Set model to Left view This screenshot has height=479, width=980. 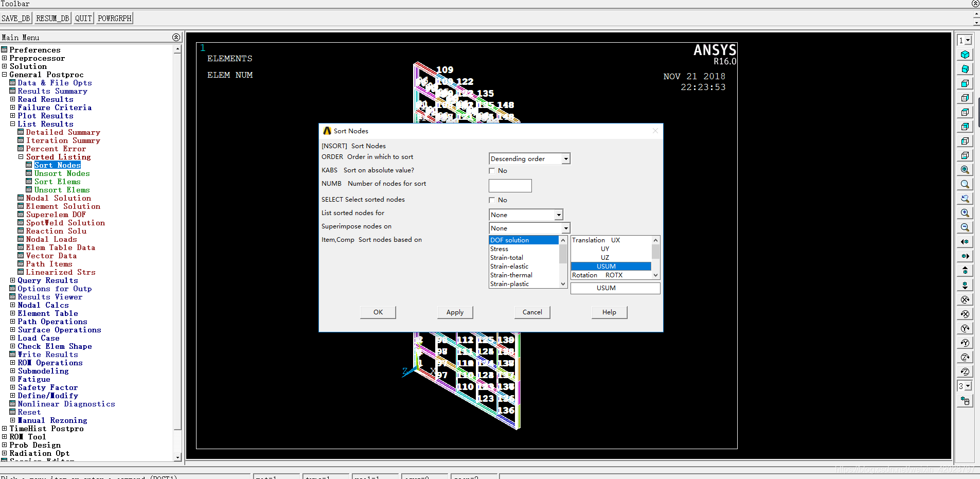965,141
